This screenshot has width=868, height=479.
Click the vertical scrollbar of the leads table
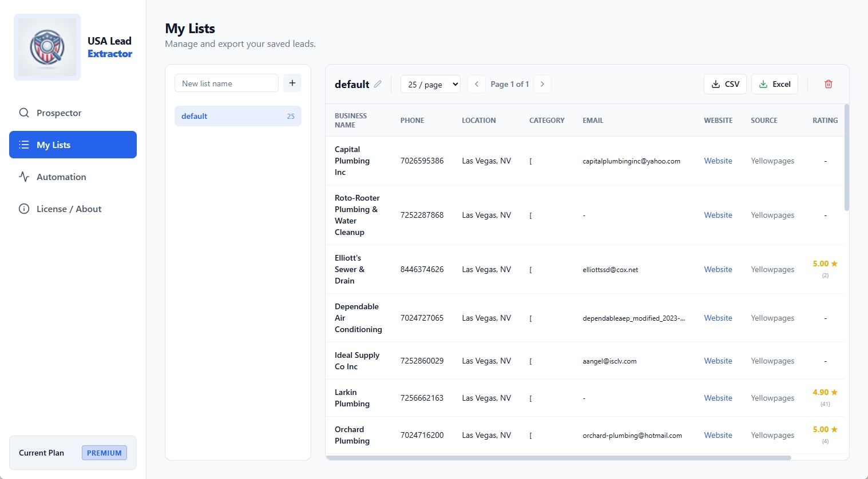[846, 157]
